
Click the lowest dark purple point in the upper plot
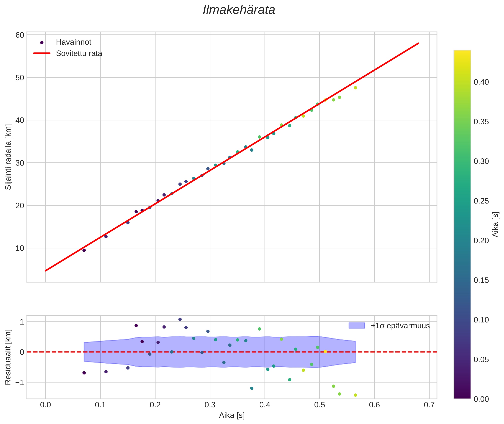point(84,250)
